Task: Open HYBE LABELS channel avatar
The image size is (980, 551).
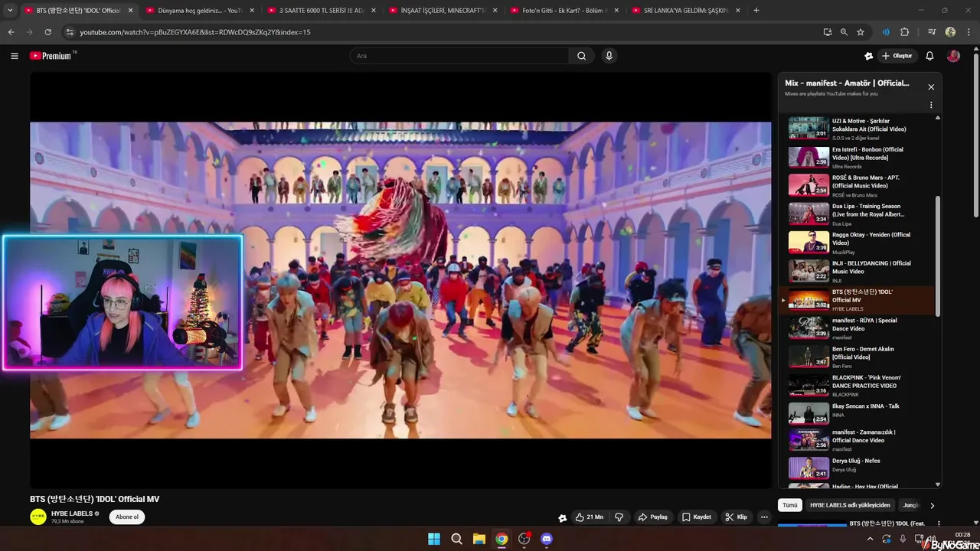Action: [x=38, y=517]
